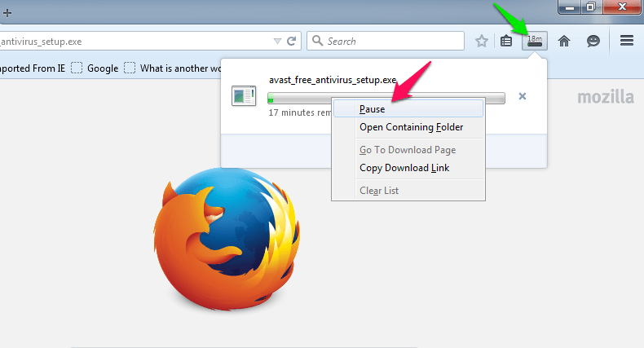Viewport: 644px width, 348px height.
Task: Select Pause in context menu
Action: click(408, 109)
